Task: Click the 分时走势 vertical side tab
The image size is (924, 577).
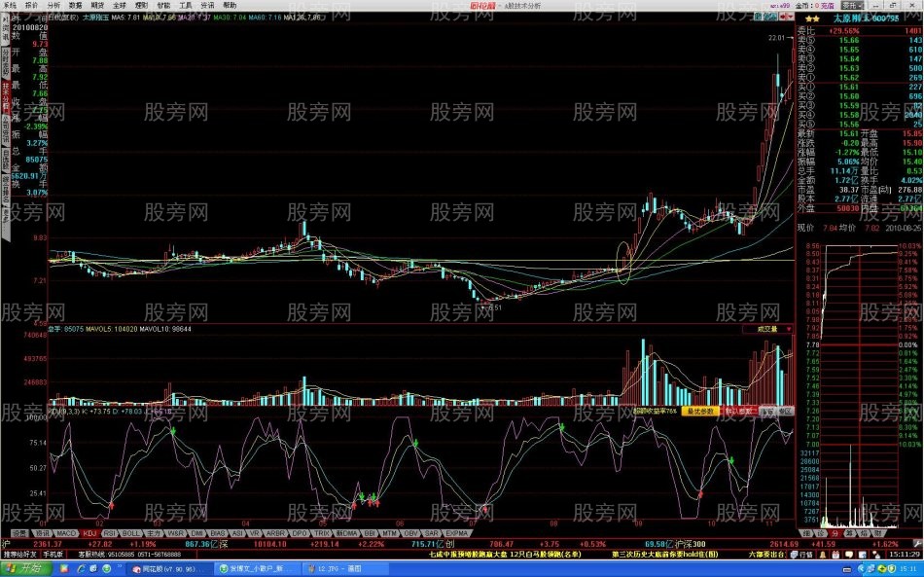Action: click(x=5, y=63)
